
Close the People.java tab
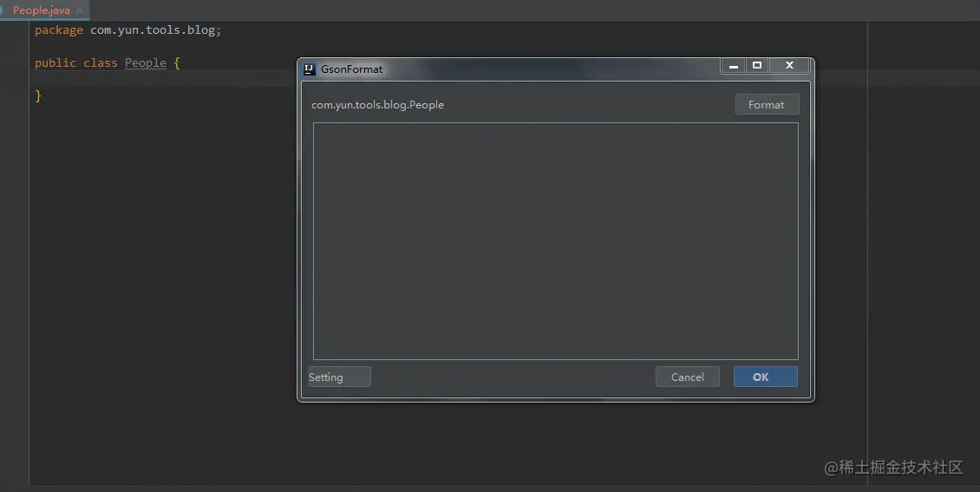click(x=80, y=10)
